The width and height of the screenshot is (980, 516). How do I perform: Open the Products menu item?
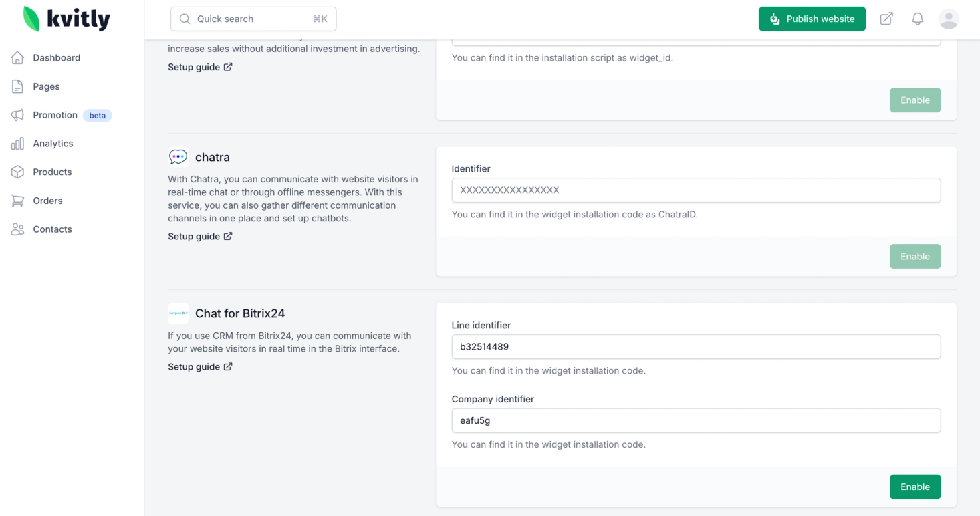click(x=52, y=172)
